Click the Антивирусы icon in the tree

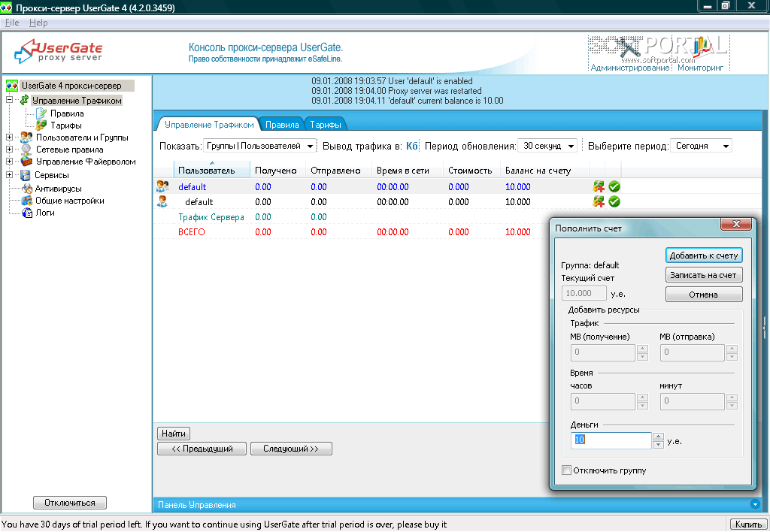27,189
